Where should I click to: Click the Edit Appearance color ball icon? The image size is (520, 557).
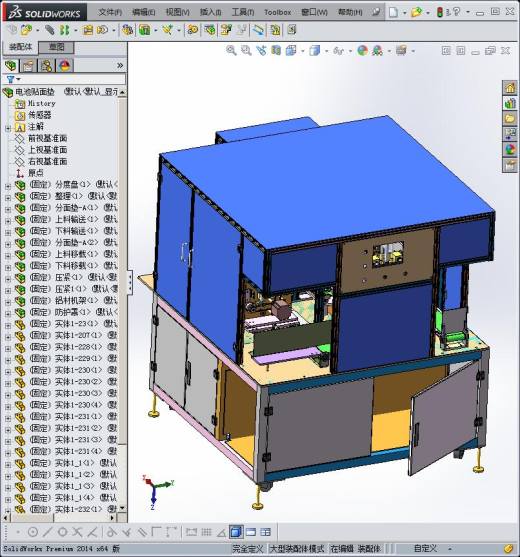[x=362, y=50]
